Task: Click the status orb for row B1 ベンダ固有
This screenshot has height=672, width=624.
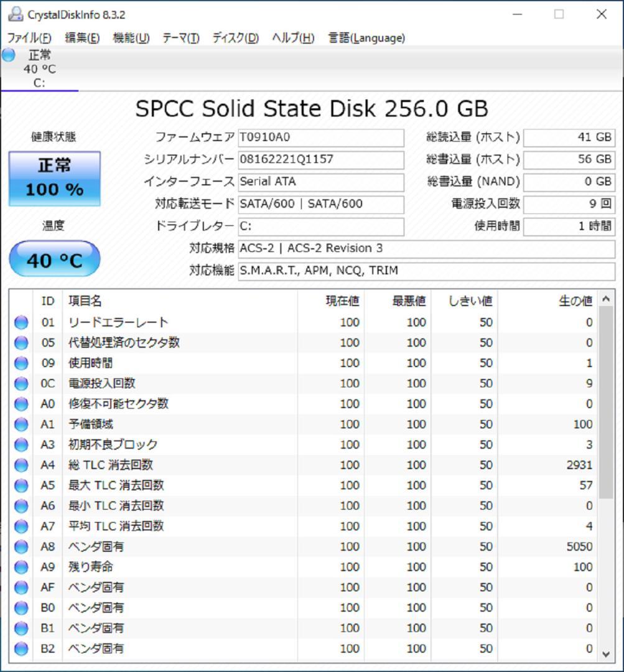Action: click(x=21, y=628)
